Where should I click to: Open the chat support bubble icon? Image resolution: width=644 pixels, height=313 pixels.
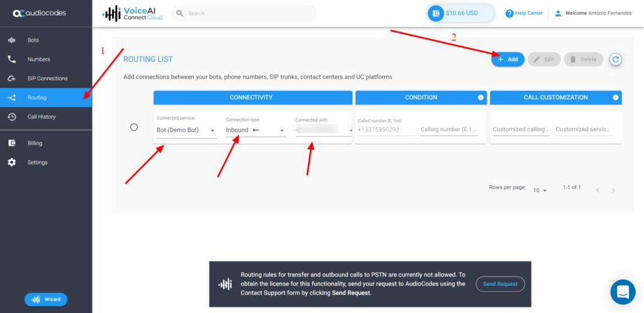tap(623, 292)
